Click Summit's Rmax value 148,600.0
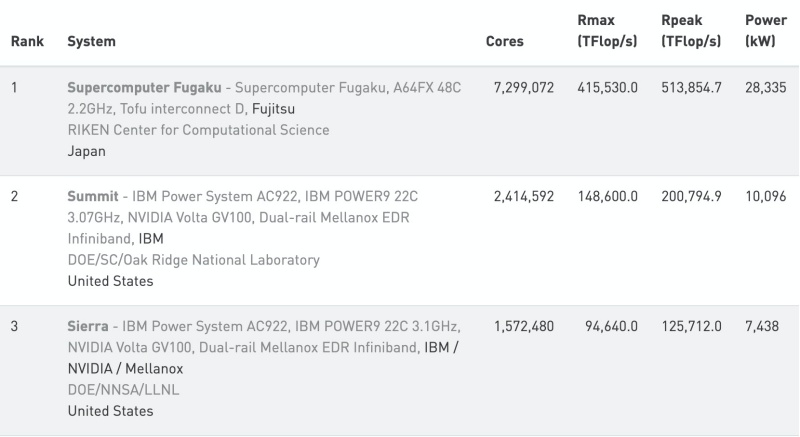This screenshot has height=437, width=800. (607, 197)
